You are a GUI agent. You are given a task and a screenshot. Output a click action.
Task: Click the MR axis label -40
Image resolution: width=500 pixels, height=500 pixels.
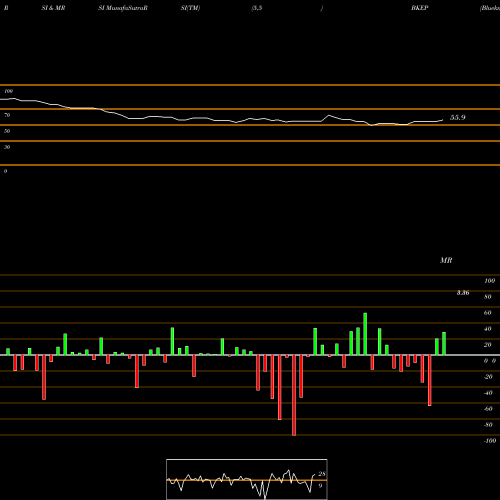tap(488, 393)
